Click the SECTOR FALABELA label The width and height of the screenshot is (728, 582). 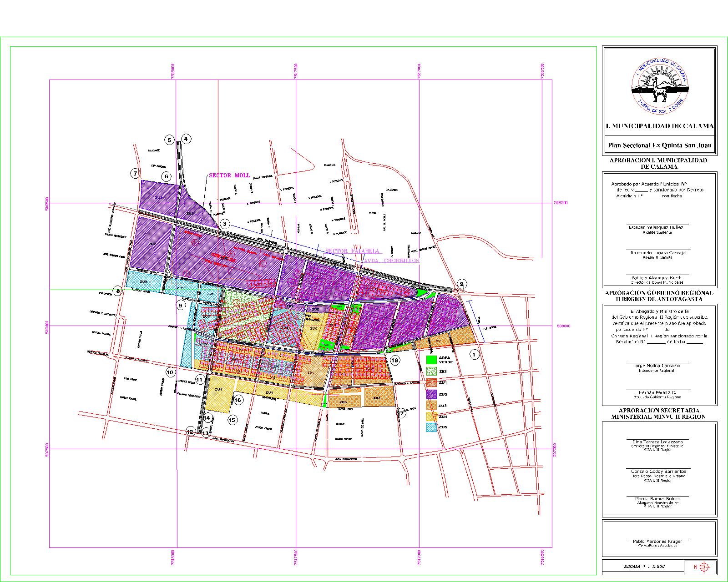click(353, 251)
